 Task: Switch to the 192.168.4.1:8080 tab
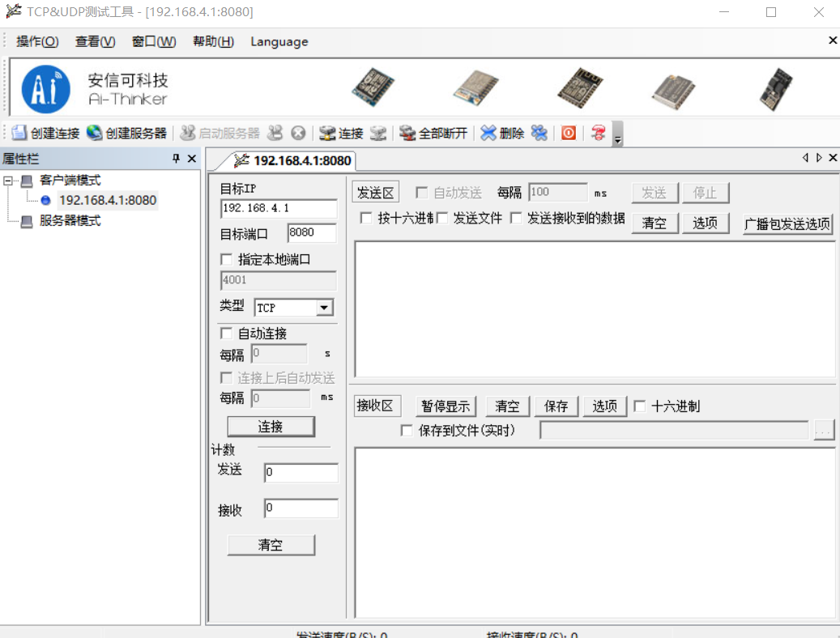[292, 160]
